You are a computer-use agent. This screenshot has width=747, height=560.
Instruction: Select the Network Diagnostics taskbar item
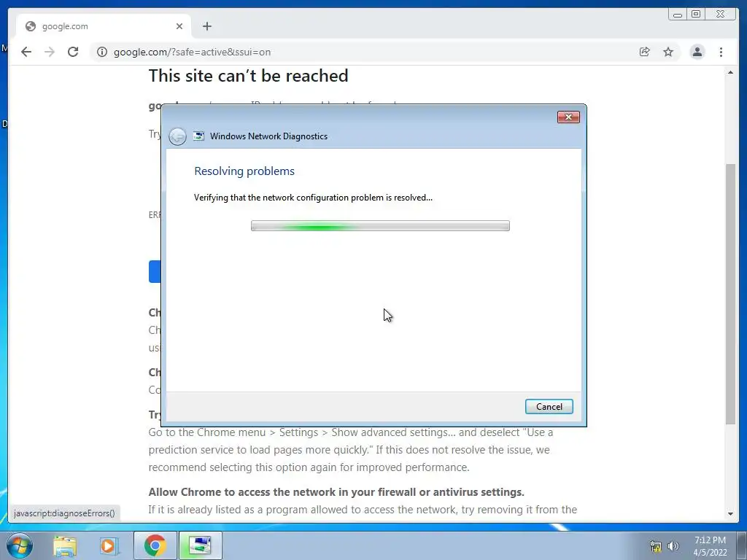point(200,545)
